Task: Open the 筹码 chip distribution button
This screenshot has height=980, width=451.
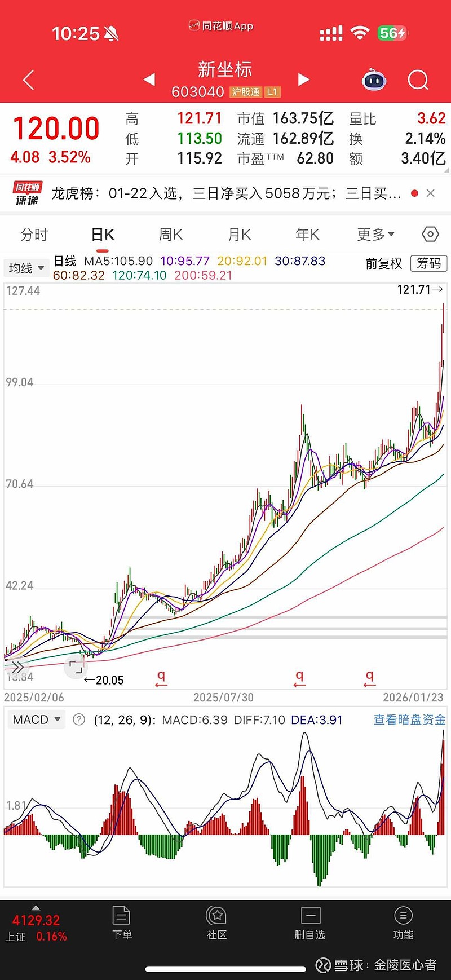Action: [428, 263]
